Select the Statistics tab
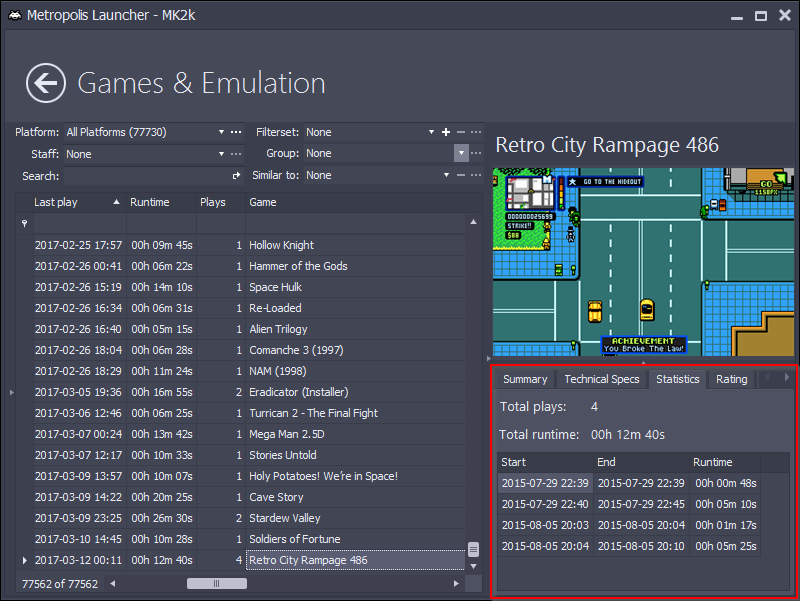 [678, 379]
